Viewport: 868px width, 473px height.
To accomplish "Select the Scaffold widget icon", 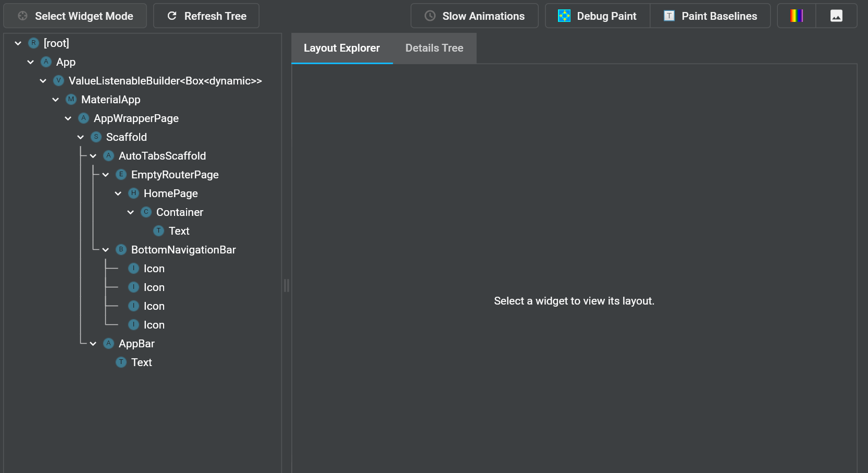I will (x=96, y=137).
